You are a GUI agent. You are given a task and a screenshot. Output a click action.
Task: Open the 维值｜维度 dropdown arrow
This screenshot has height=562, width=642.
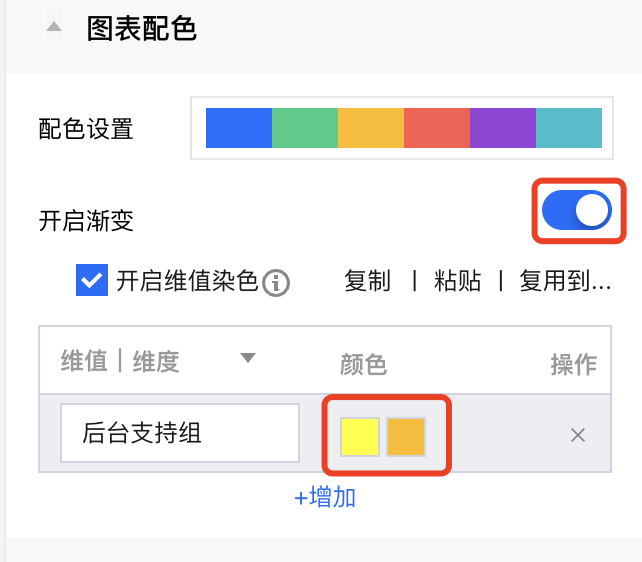248,358
